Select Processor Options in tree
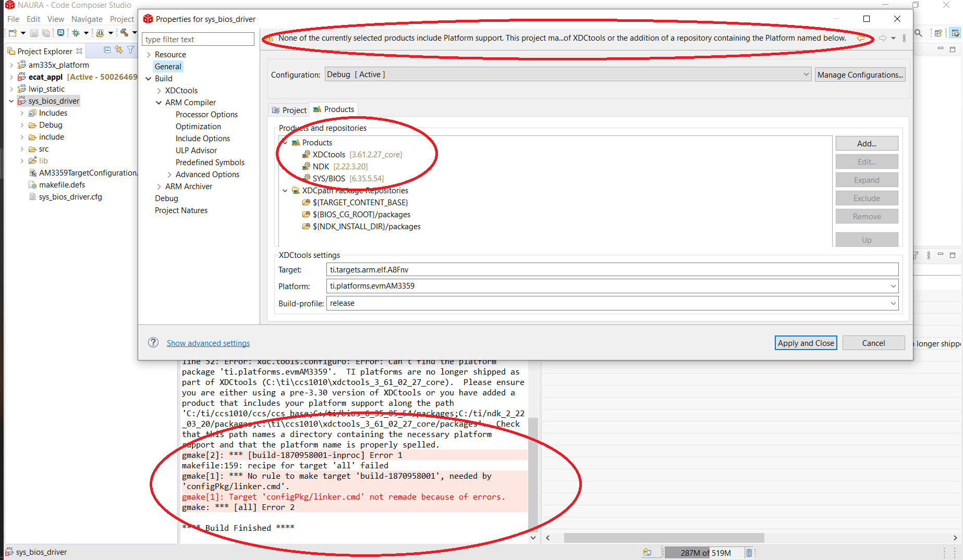The image size is (963, 560). click(x=206, y=115)
